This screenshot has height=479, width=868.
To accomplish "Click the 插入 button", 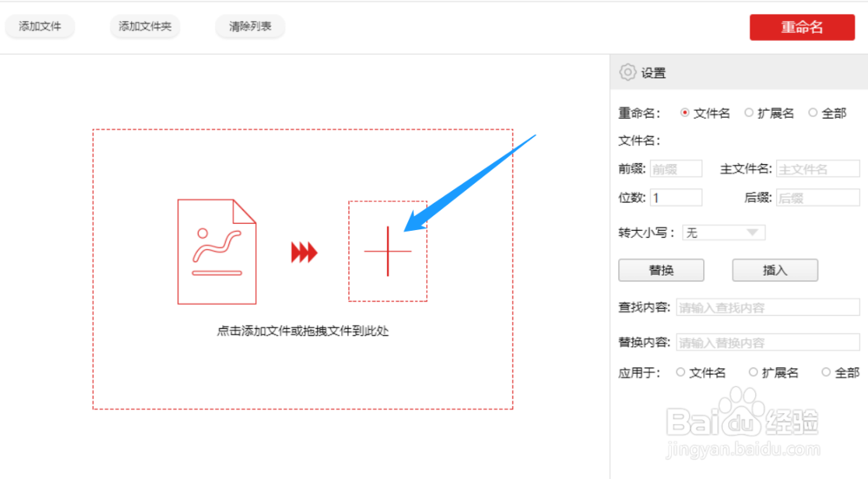I will [x=775, y=270].
